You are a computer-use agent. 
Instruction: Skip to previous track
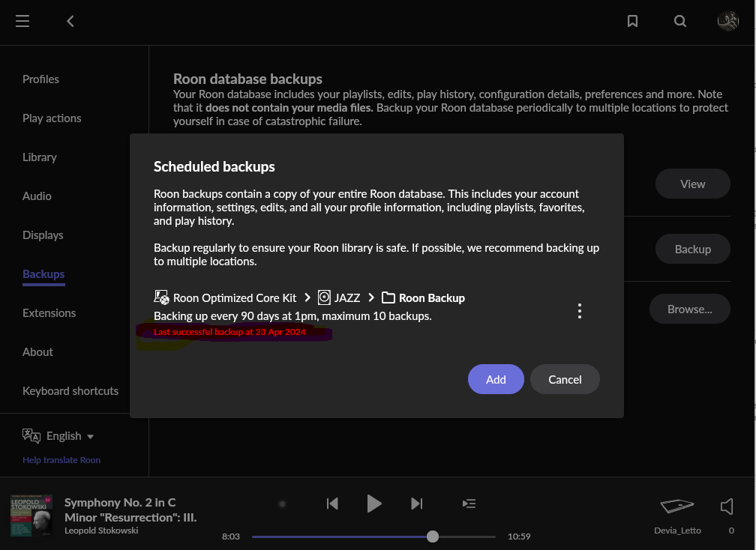(x=332, y=504)
